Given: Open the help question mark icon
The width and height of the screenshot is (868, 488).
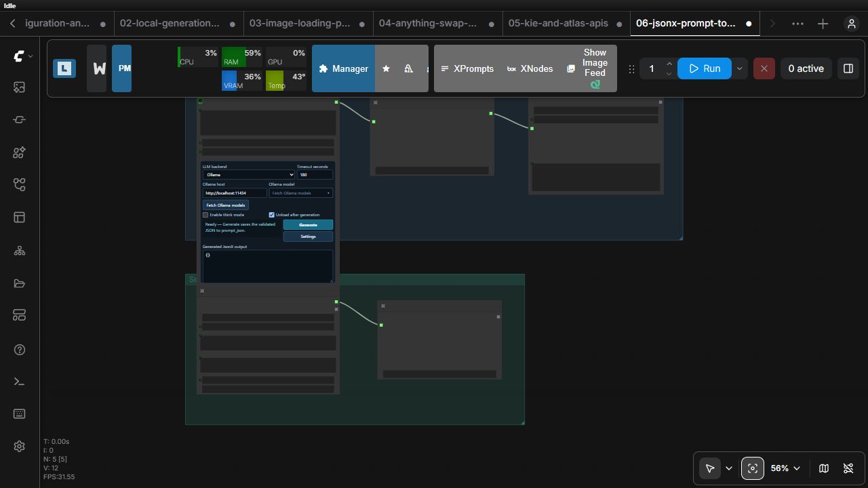Looking at the screenshot, I should pyautogui.click(x=19, y=350).
